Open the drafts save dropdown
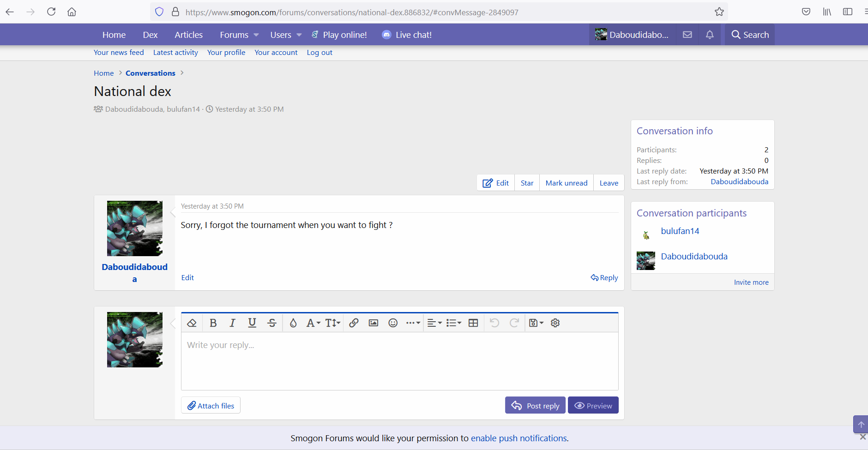This screenshot has height=450, width=868. (x=536, y=323)
